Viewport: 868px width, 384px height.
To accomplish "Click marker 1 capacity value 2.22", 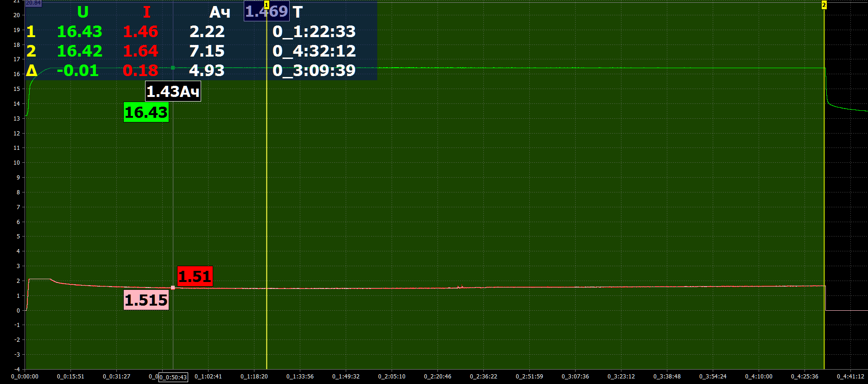I will [207, 32].
